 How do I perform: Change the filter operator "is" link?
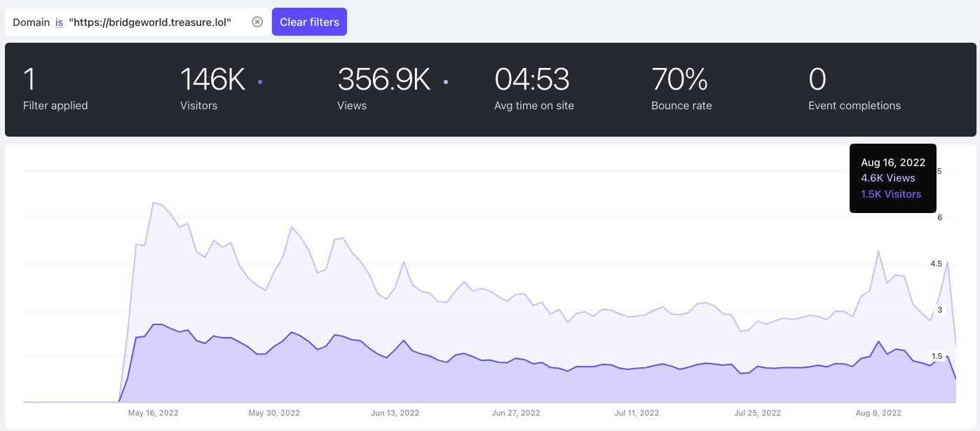pyautogui.click(x=59, y=22)
